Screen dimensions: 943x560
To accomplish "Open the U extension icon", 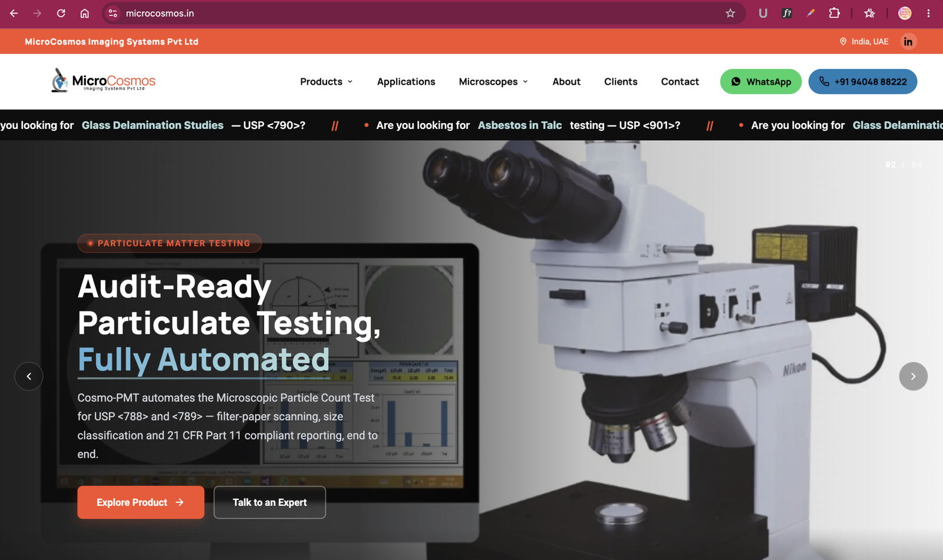I will [763, 13].
